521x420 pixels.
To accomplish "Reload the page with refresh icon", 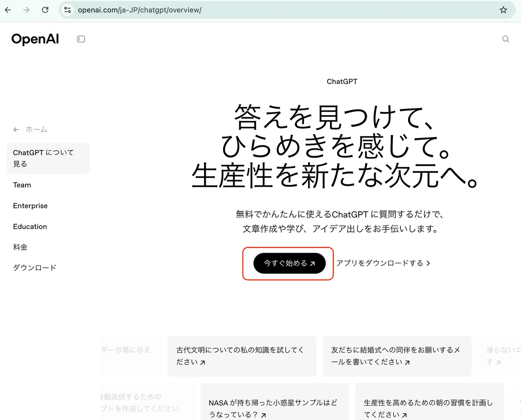I will click(45, 10).
